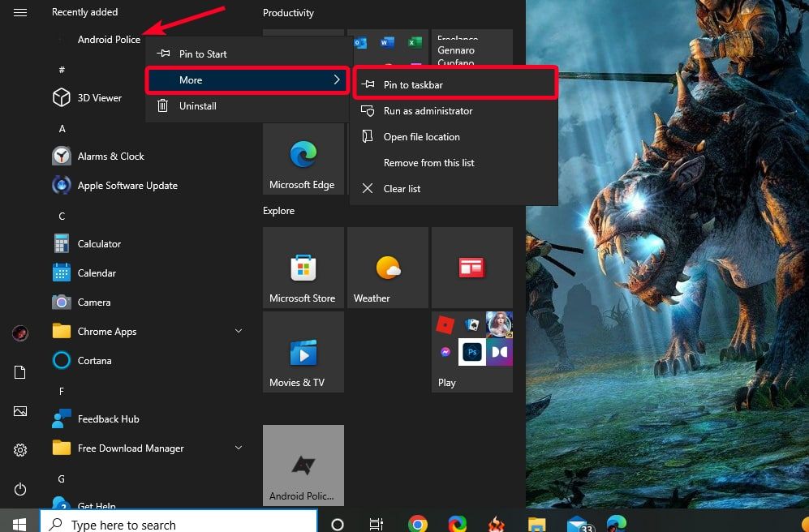Click the Productivity group title
809x532 pixels.
pyautogui.click(x=288, y=12)
